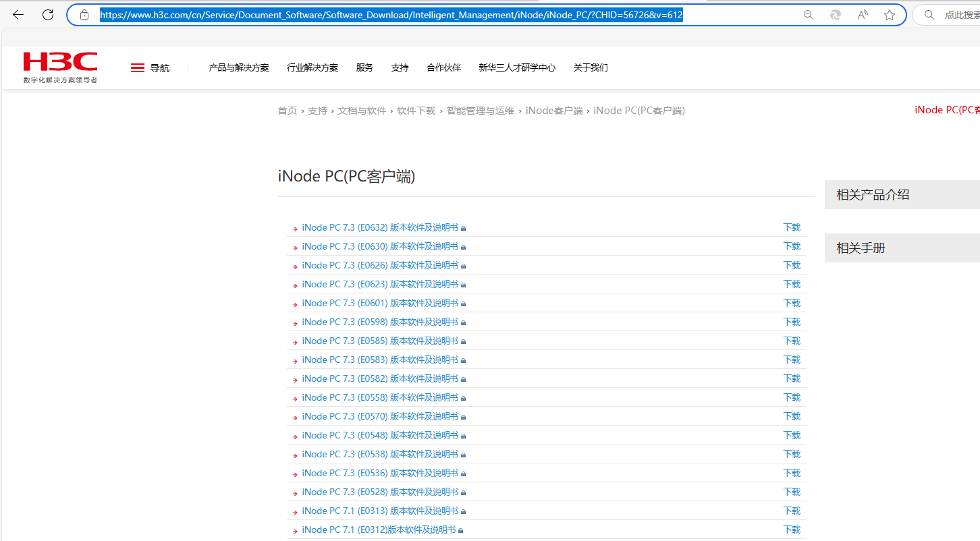The width and height of the screenshot is (980, 541).
Task: Click 下载 for the E0570 version
Action: pos(792,417)
